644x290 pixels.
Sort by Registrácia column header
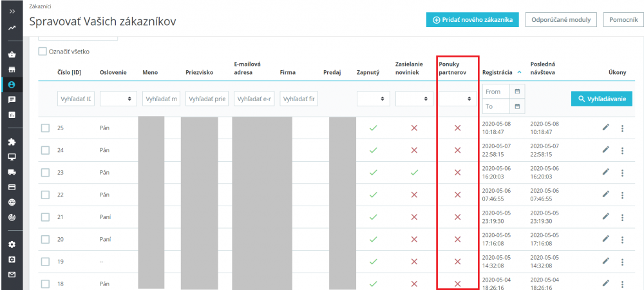(x=497, y=72)
